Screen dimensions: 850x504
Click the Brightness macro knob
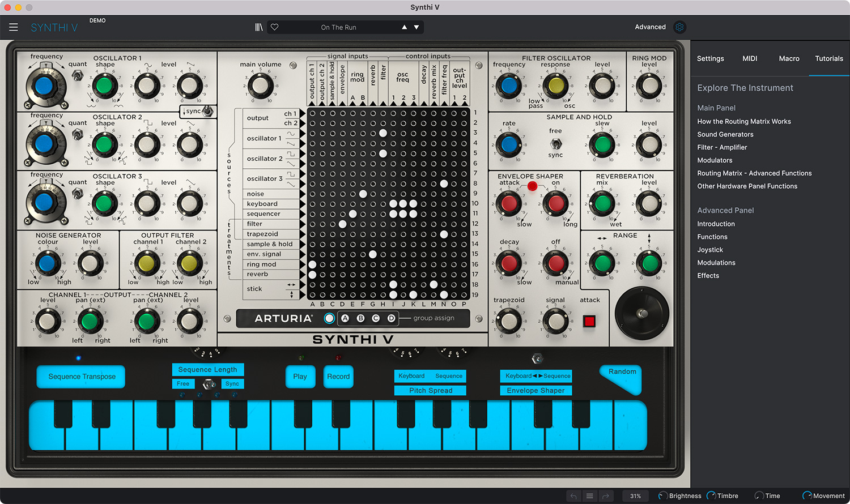662,496
